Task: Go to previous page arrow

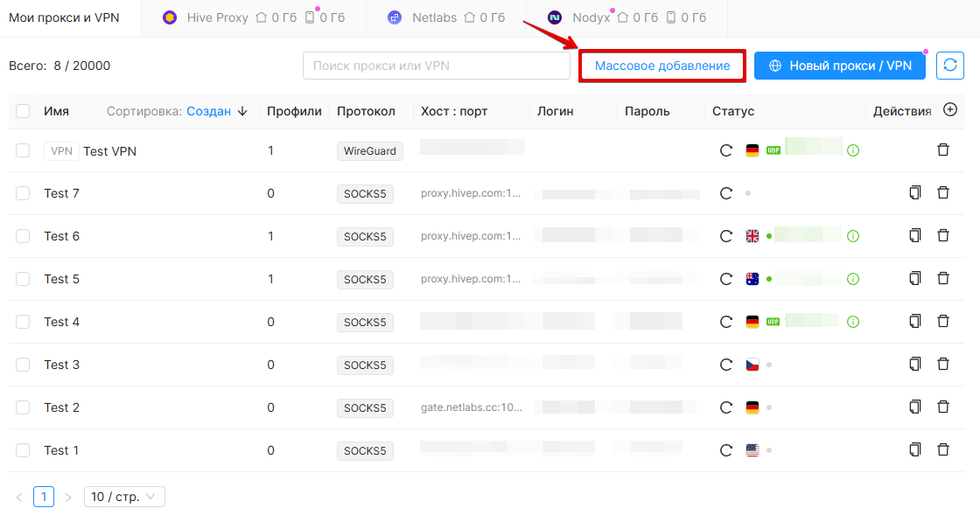Action: [19, 497]
